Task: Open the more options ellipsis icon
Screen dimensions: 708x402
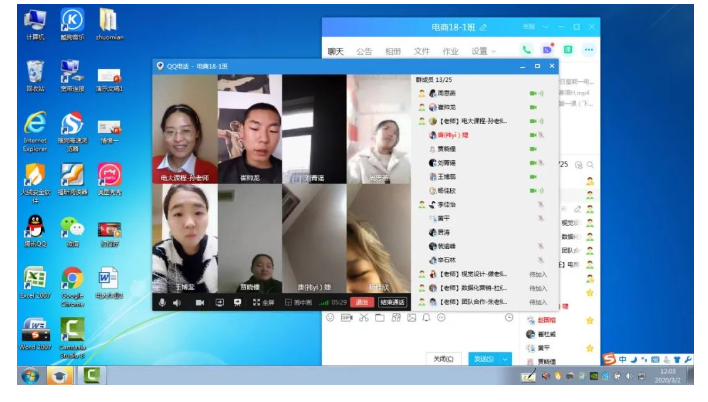Action: pos(589,50)
